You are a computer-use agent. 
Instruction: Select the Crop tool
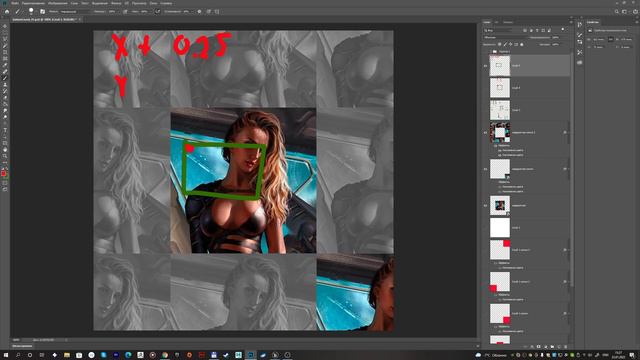pos(5,52)
